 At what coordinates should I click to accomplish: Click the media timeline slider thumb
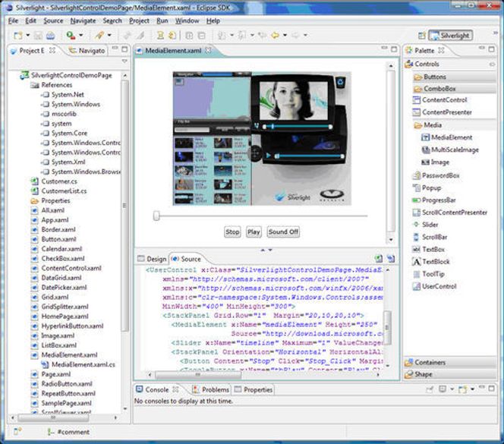(156, 216)
